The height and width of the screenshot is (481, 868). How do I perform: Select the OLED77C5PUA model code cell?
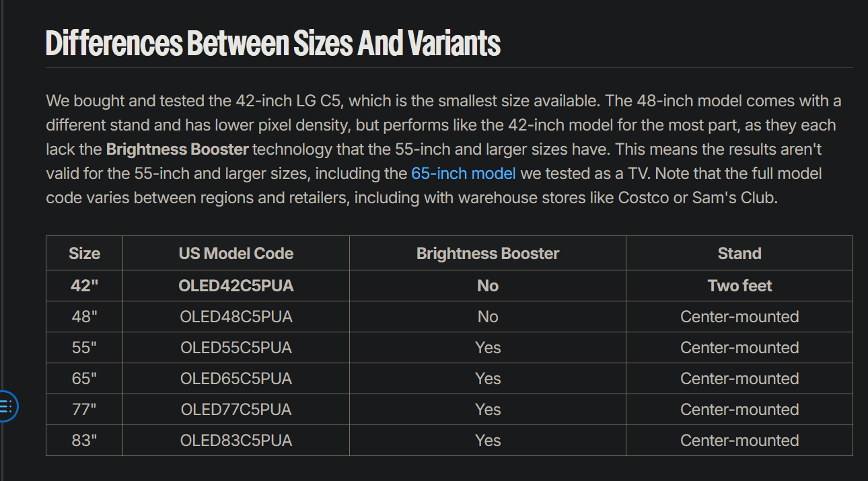tap(236, 410)
